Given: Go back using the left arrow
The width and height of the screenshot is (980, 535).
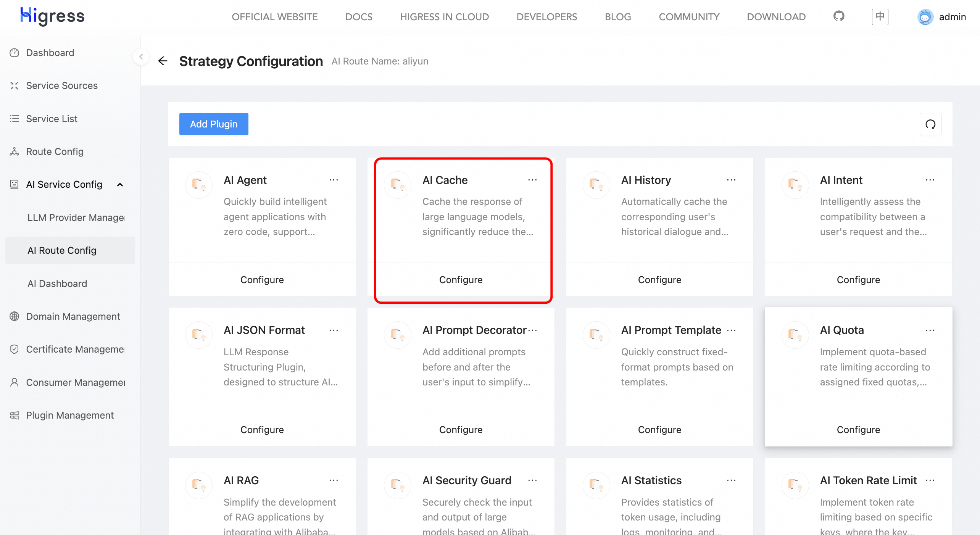Looking at the screenshot, I should pyautogui.click(x=163, y=61).
